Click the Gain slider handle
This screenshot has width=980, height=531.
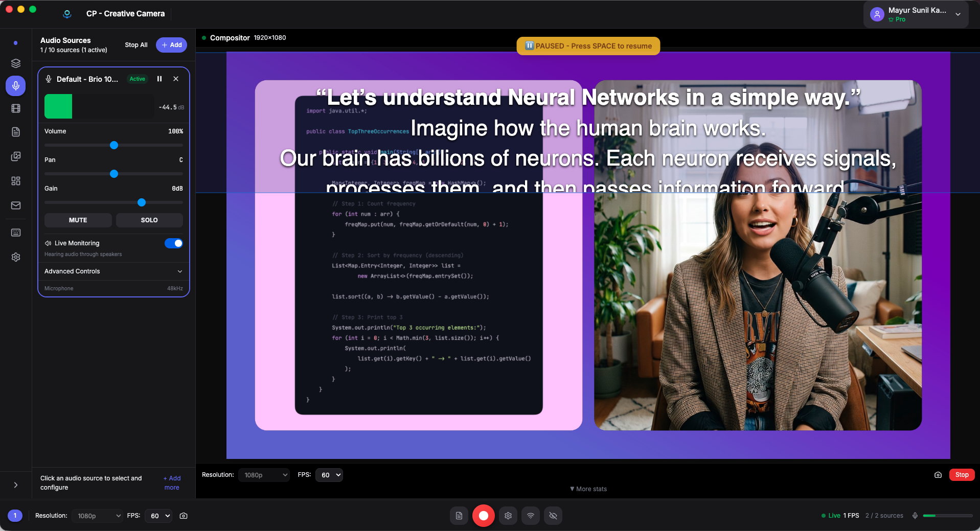(142, 203)
